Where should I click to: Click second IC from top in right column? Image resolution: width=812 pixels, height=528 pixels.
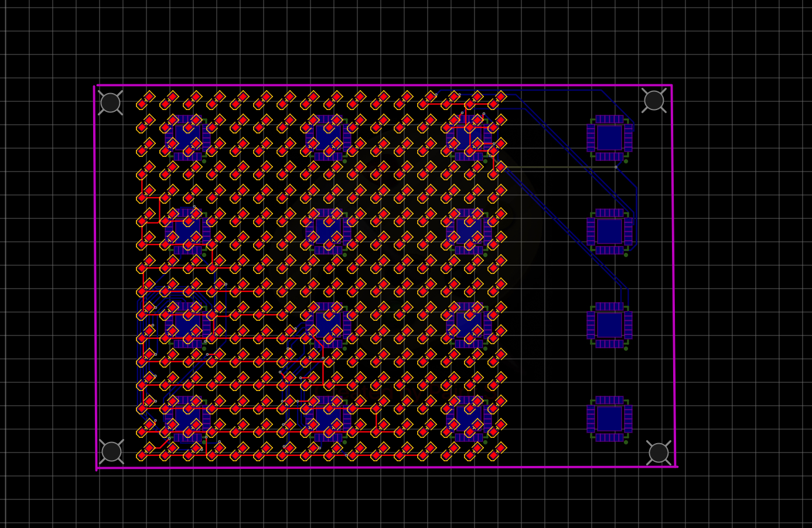pos(609,231)
